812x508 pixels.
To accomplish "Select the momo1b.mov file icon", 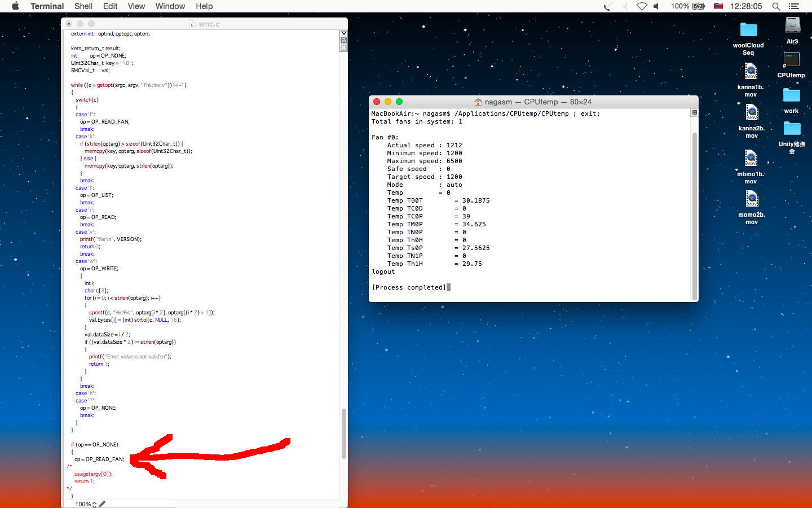I will 751,159.
